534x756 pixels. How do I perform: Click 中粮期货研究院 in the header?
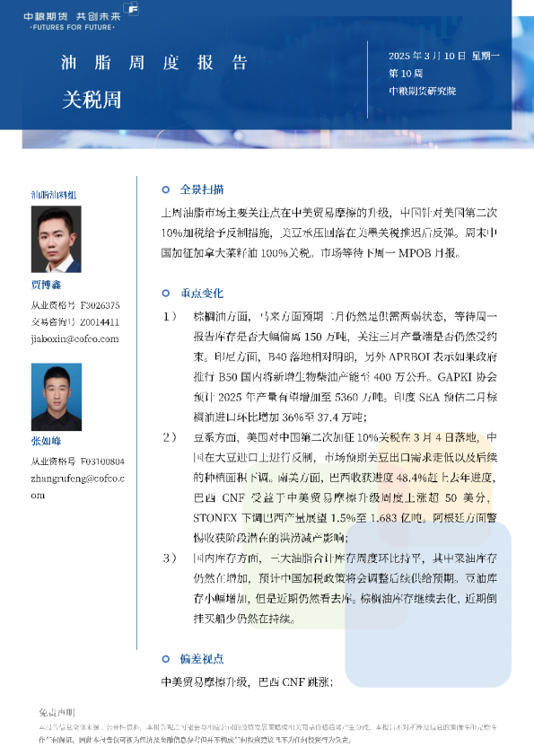coord(422,91)
